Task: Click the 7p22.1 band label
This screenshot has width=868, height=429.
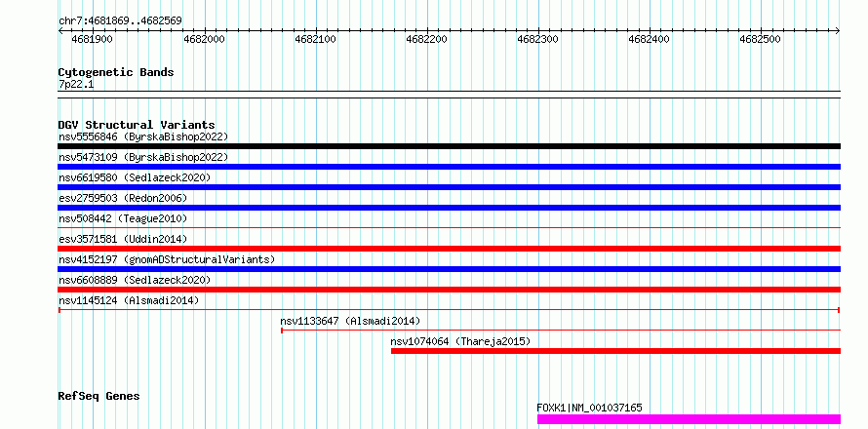Action: (76, 84)
